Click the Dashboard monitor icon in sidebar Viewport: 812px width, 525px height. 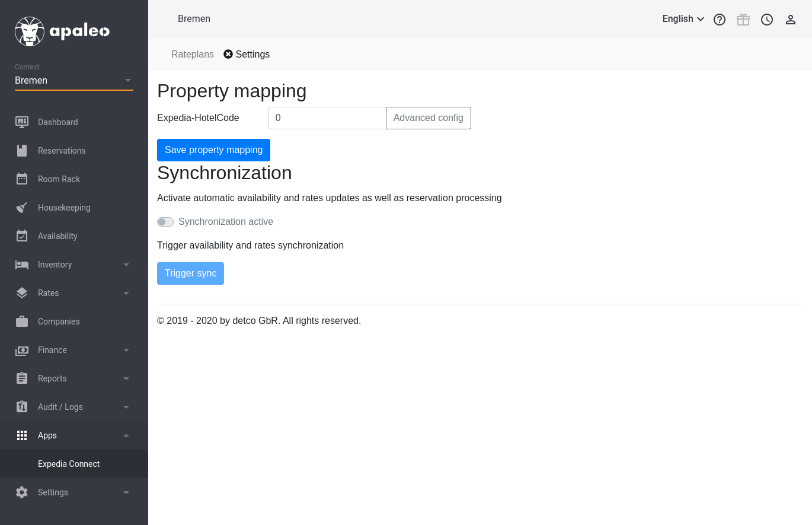tap(22, 122)
